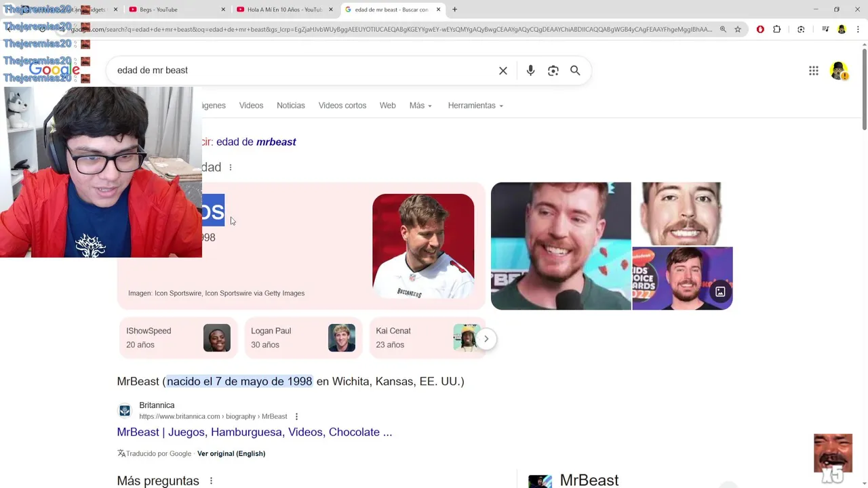This screenshot has width=868, height=488.
Task: Open the Extensions puzzle icon
Action: 777,29
